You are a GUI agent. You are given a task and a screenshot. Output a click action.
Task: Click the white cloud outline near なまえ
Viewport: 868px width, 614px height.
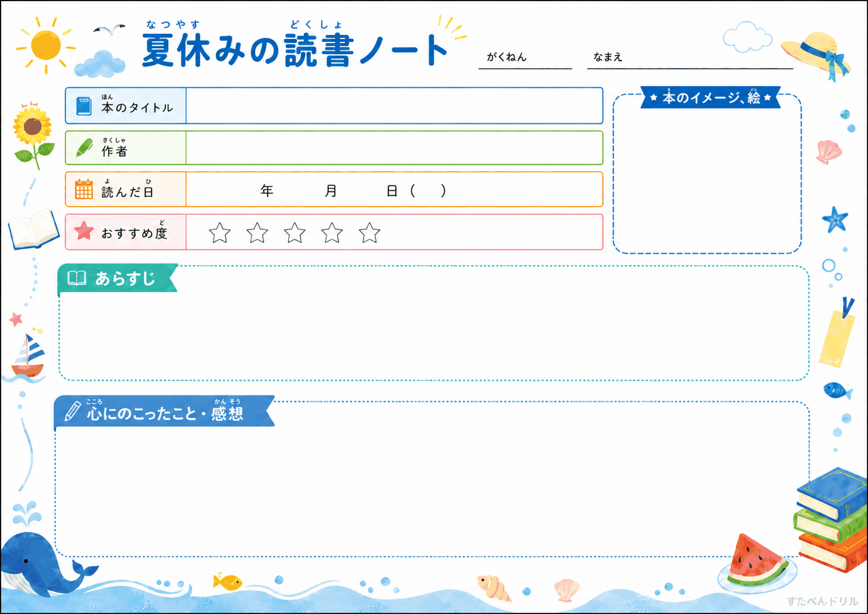(x=747, y=37)
